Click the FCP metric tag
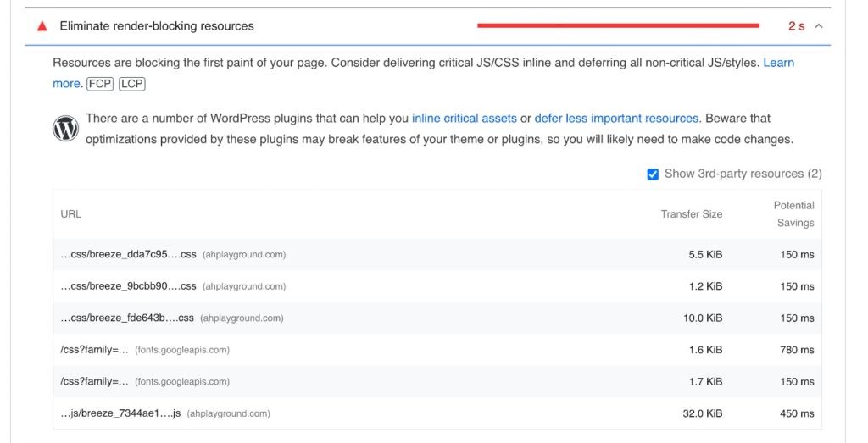The height and width of the screenshot is (443, 868). coord(100,84)
